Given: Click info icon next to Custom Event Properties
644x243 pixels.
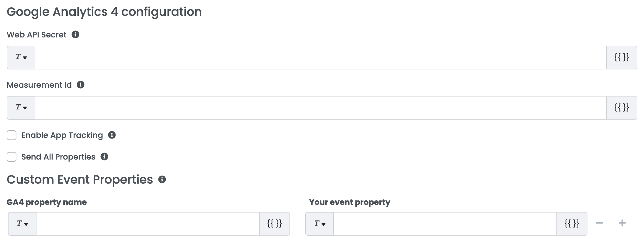Looking at the screenshot, I should [x=162, y=179].
